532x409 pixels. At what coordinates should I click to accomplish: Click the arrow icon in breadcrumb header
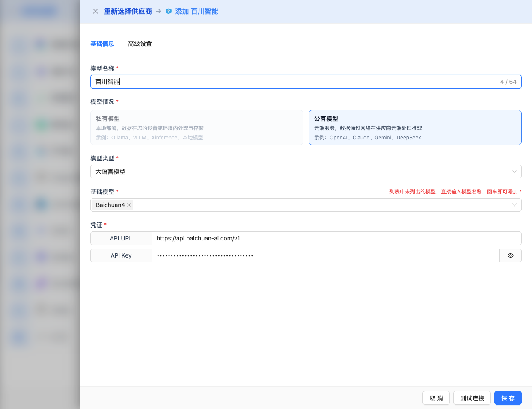coord(159,12)
